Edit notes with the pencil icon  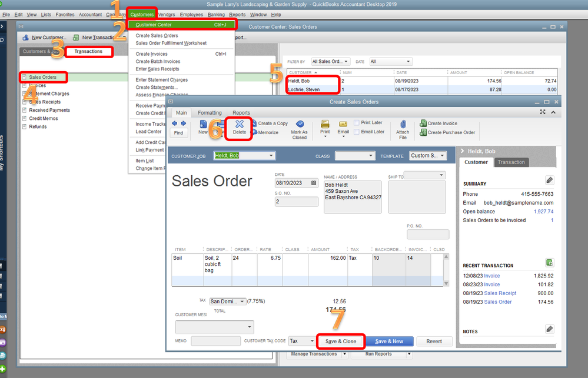click(x=549, y=329)
